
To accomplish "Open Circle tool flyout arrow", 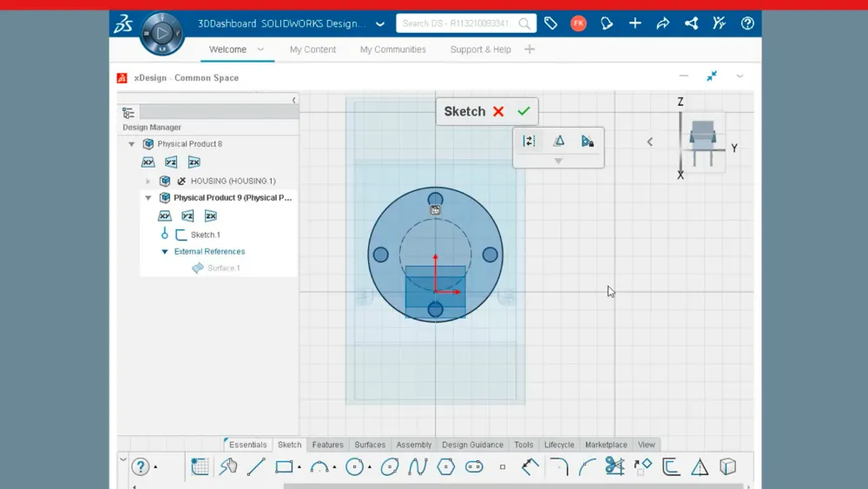I will coord(370,467).
